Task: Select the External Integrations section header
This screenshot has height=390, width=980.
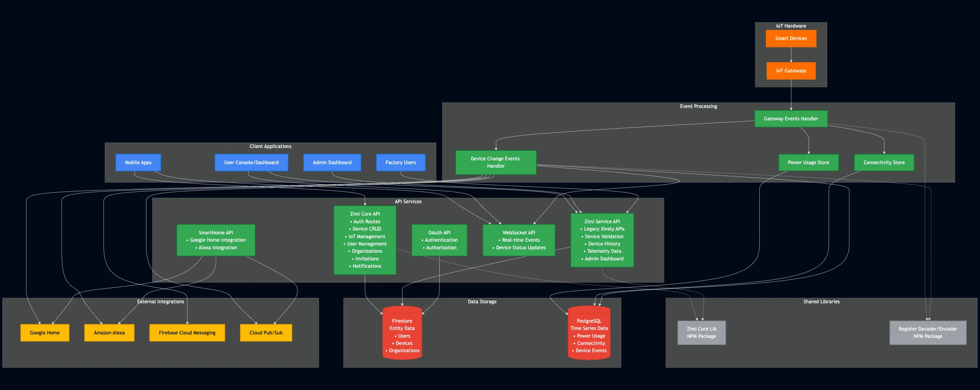Action: coord(161,301)
